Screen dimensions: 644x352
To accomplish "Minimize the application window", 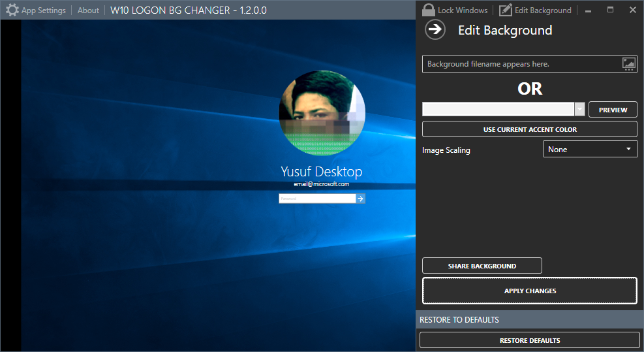I will [x=588, y=10].
